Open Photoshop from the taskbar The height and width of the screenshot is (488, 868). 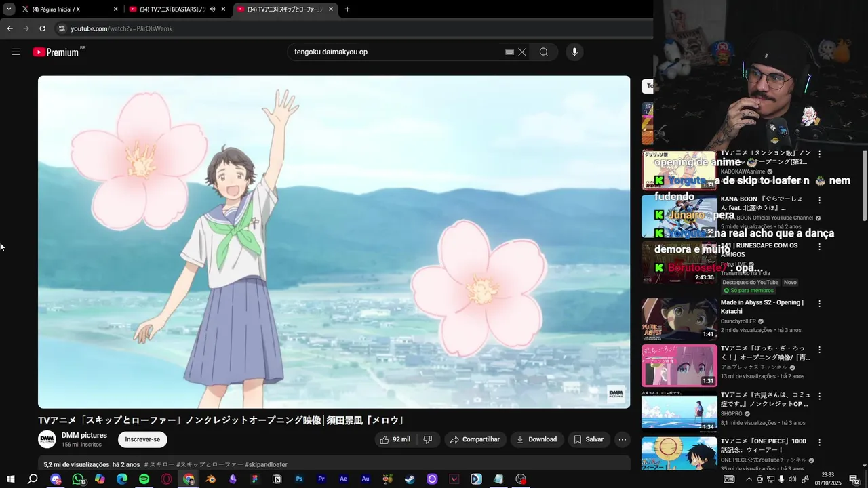coord(299,479)
